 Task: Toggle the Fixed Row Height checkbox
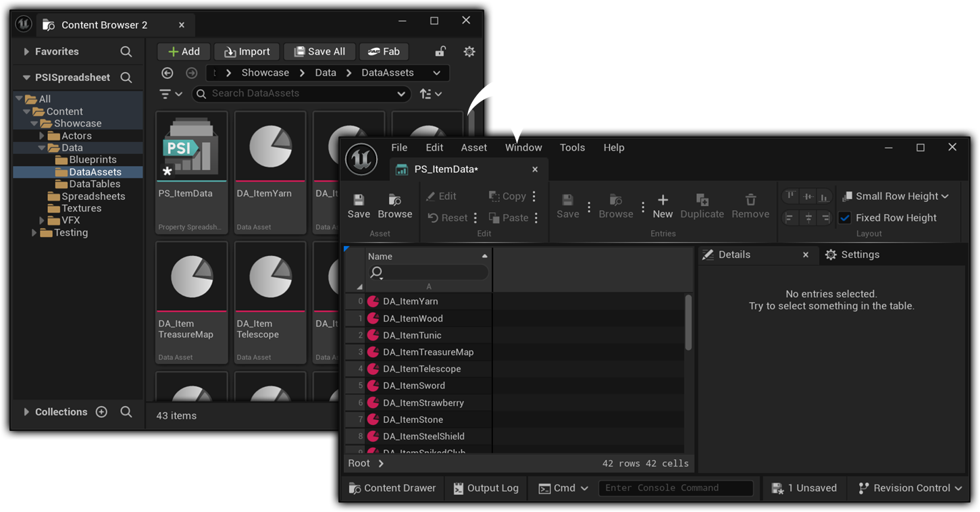coord(844,217)
